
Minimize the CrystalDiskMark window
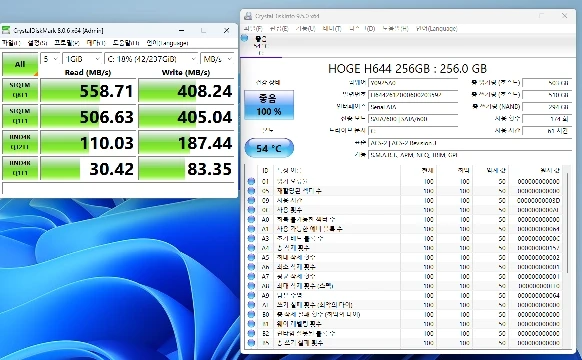point(182,30)
